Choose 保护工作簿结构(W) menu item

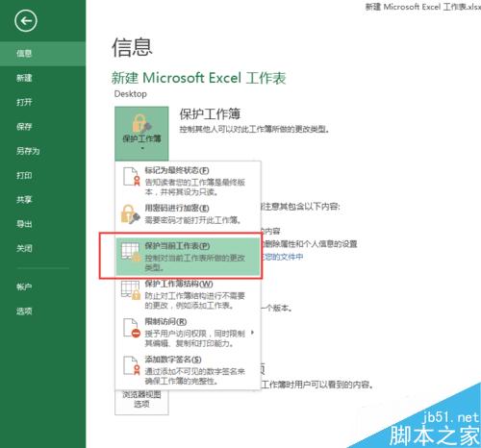coord(188,294)
